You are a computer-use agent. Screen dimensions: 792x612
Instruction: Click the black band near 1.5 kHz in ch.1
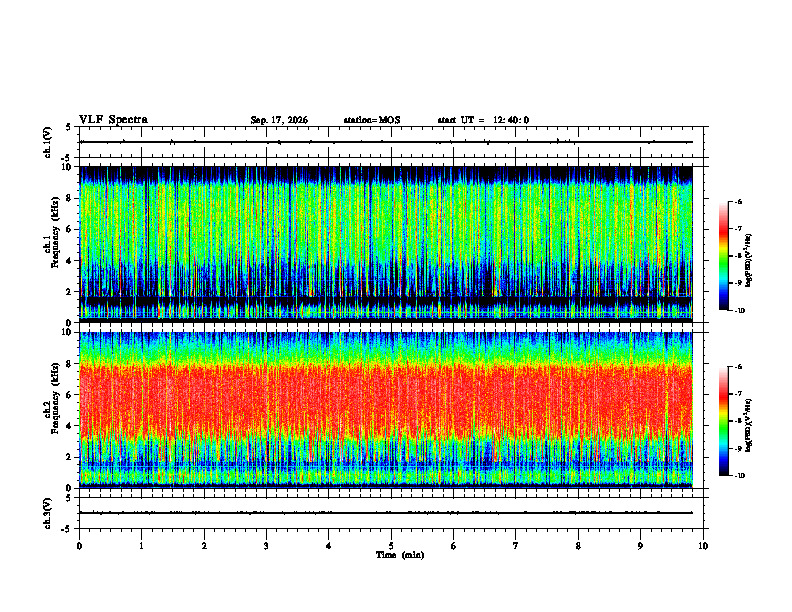[386, 300]
